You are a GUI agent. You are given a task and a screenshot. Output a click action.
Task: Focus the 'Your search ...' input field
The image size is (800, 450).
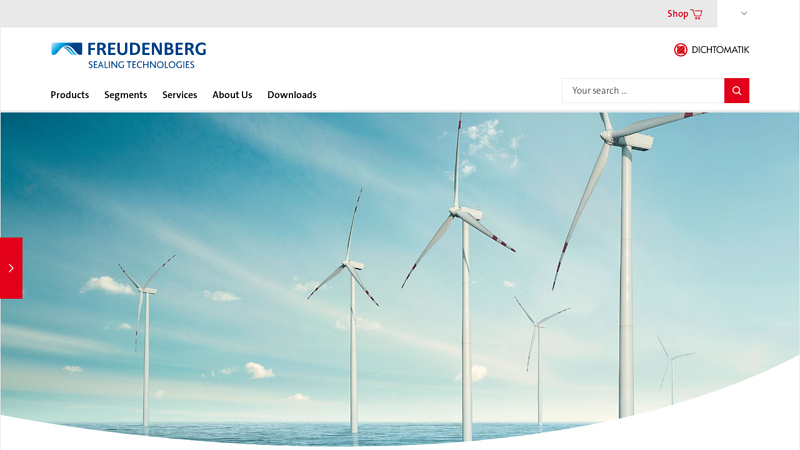pyautogui.click(x=642, y=91)
